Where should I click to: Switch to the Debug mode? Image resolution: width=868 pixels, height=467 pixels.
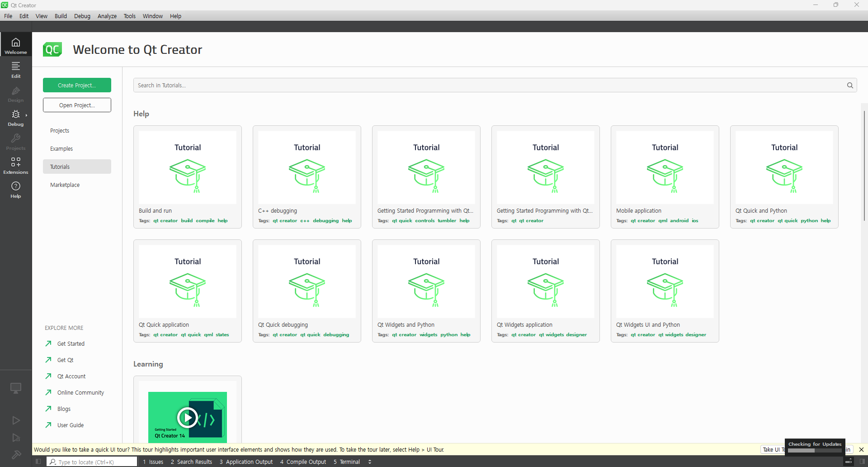coord(16,118)
